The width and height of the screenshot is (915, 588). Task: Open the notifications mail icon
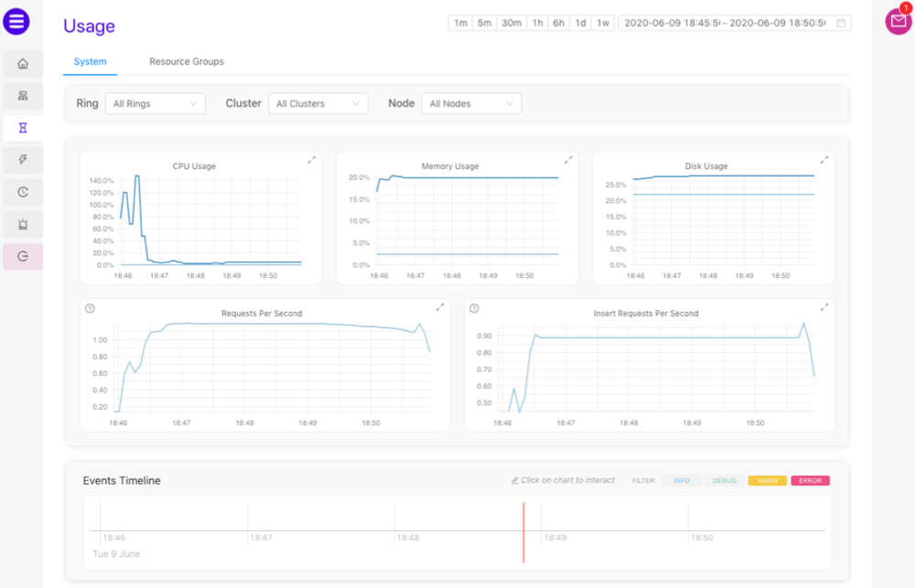pos(898,22)
